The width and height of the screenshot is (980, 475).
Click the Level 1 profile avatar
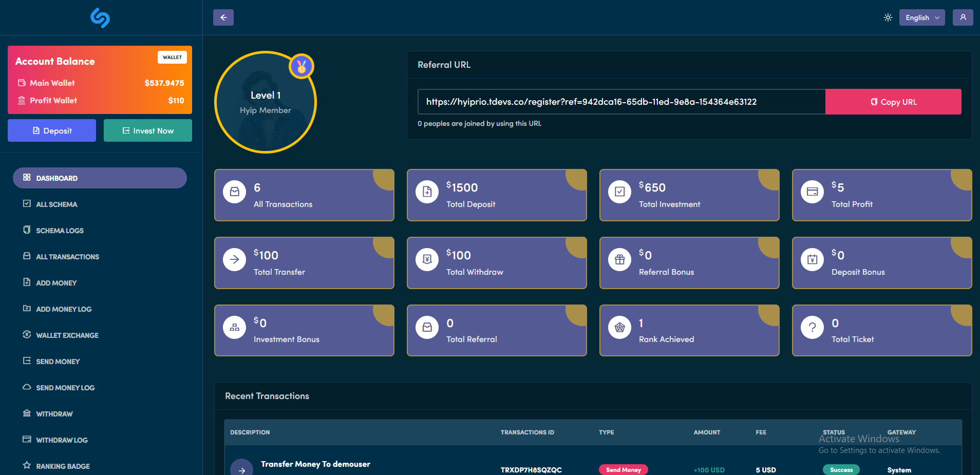point(265,103)
